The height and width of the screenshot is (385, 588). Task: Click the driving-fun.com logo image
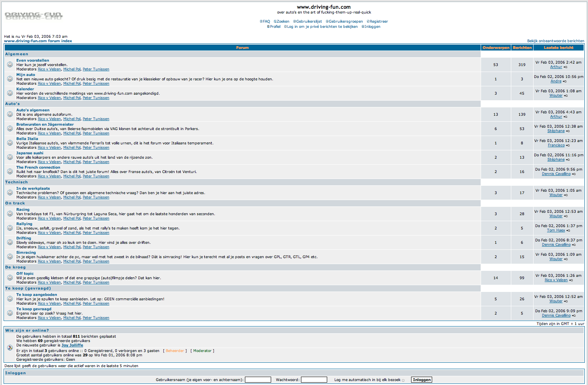point(33,16)
